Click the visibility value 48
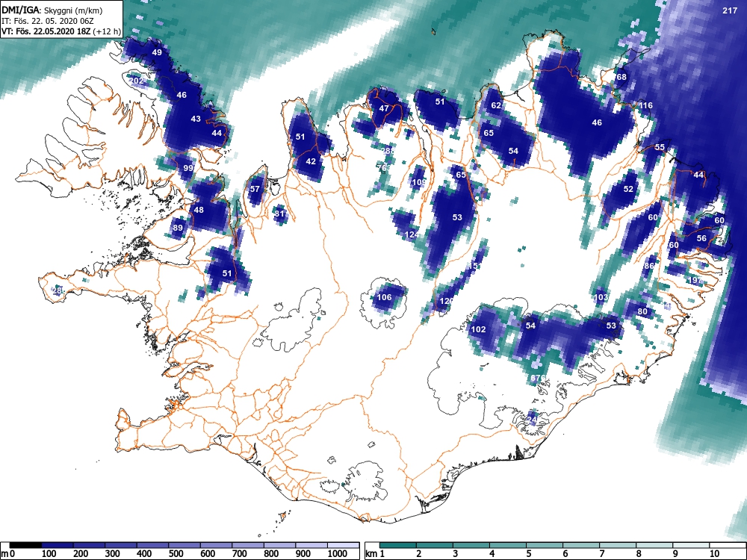 [x=199, y=210]
